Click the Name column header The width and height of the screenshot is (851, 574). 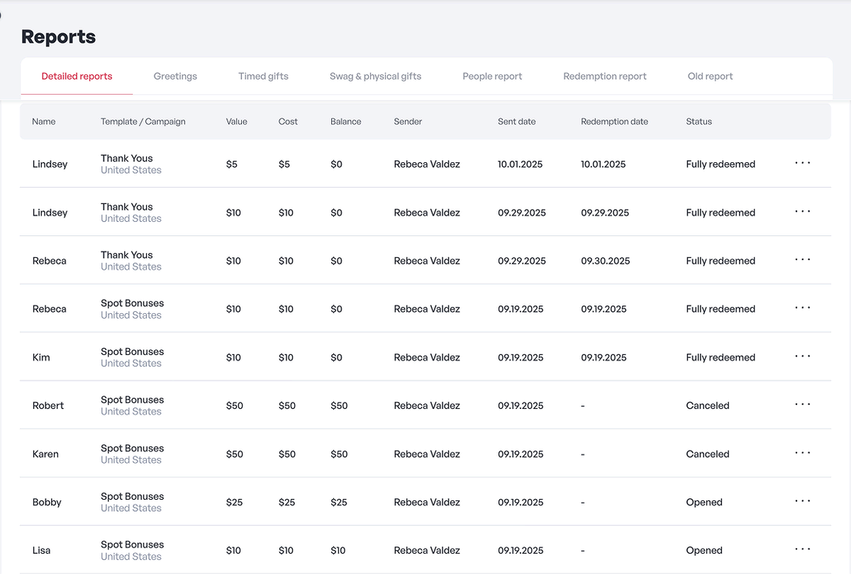tap(43, 122)
